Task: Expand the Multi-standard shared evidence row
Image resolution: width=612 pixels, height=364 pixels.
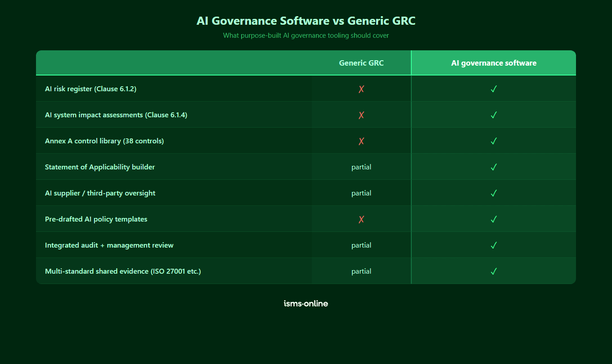Action: point(123,271)
